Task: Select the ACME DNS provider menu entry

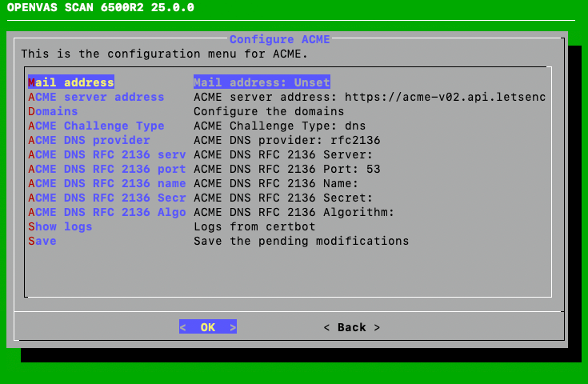Action: click(x=89, y=140)
